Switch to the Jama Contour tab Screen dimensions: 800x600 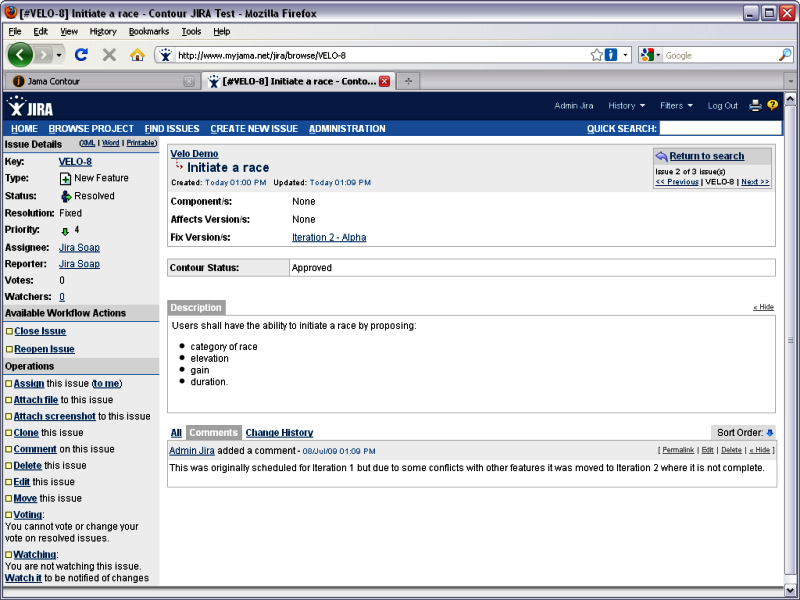[x=102, y=81]
